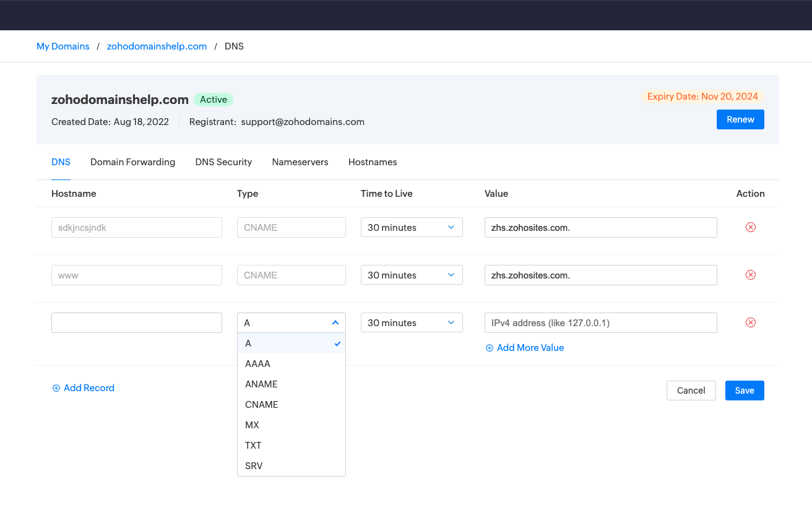The height and width of the screenshot is (505, 812).
Task: Choose ANAME record type
Action: pos(292,384)
